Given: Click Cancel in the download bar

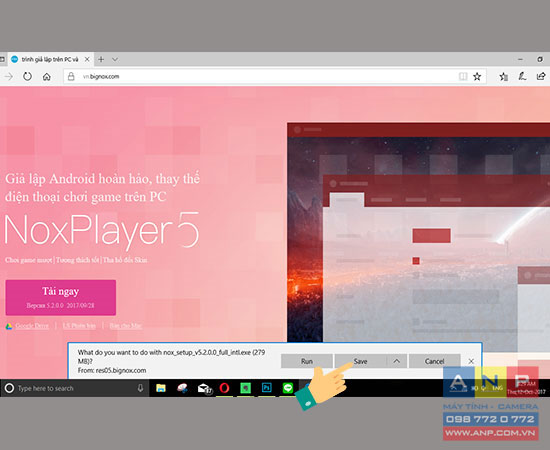Looking at the screenshot, I should tap(435, 361).
